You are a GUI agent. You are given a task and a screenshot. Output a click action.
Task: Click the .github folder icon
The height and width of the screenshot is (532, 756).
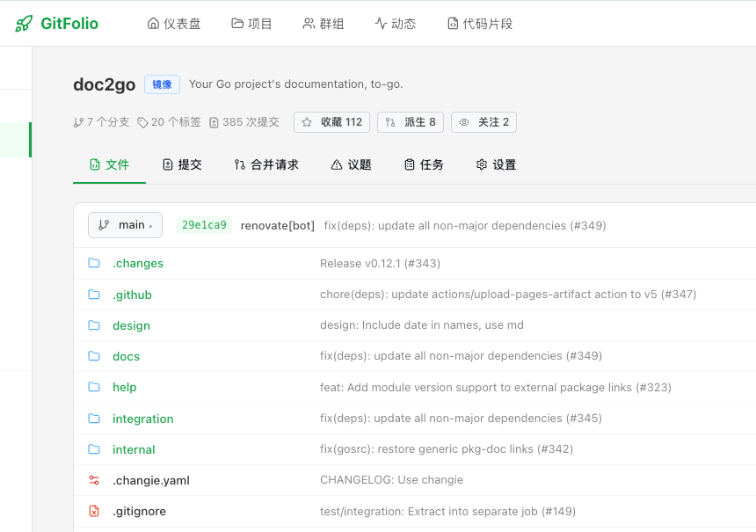(94, 295)
